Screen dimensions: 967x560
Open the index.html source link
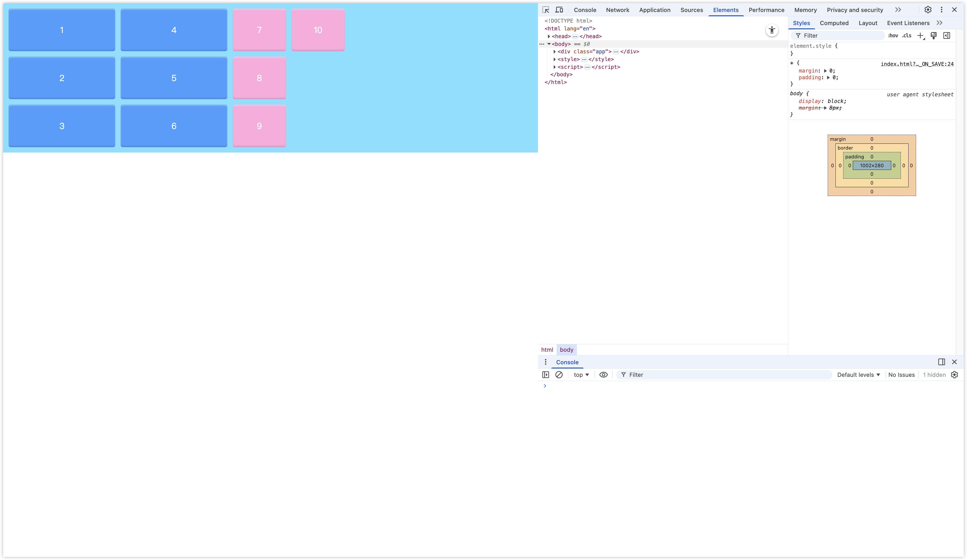click(x=917, y=64)
